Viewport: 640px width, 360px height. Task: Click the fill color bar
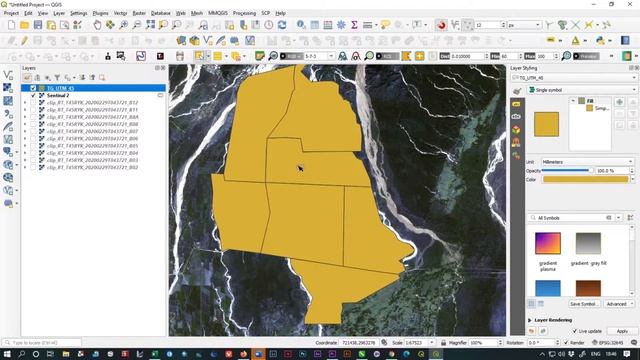pos(585,179)
